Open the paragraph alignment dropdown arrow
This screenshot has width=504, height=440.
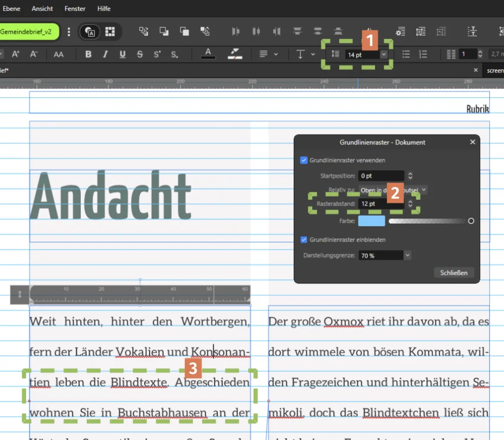276,54
